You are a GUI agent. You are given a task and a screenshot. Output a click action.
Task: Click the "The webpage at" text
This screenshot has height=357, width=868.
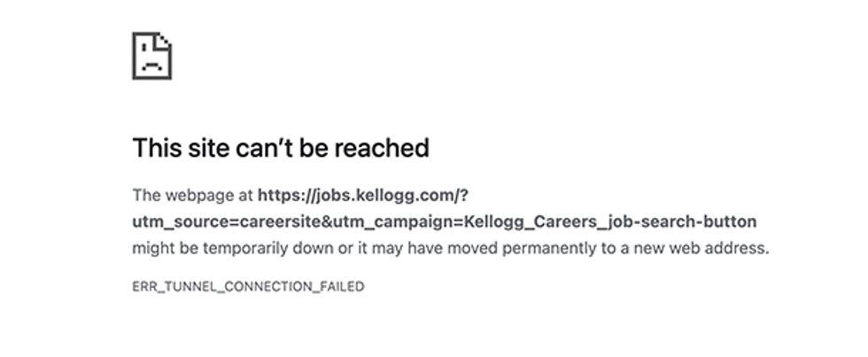pyautogui.click(x=192, y=195)
